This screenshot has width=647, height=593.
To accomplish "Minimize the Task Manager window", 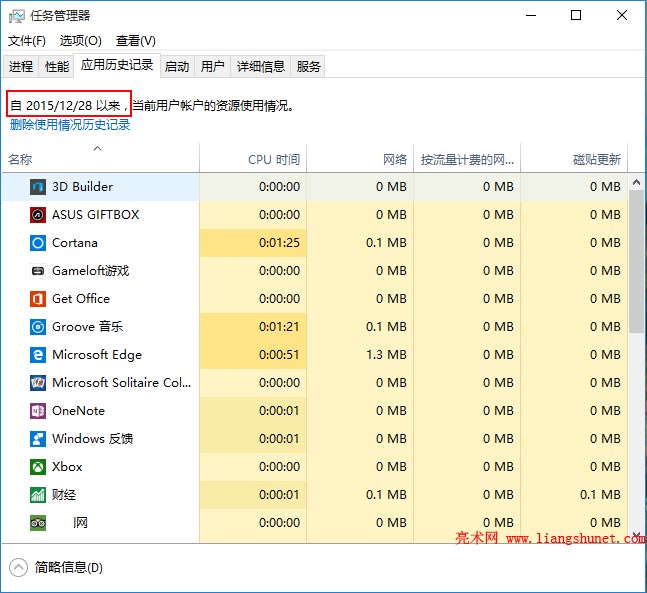I will 531,16.
